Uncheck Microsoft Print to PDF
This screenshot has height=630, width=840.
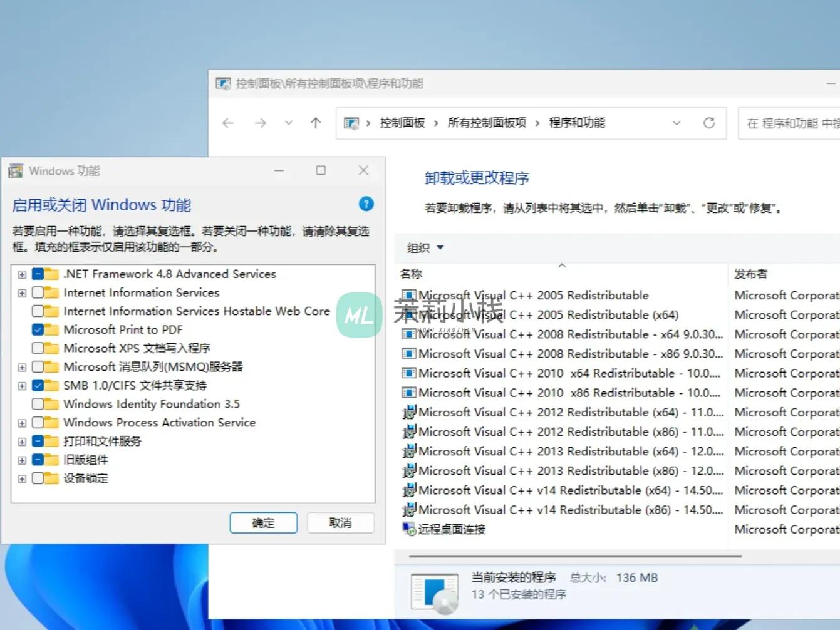38,329
